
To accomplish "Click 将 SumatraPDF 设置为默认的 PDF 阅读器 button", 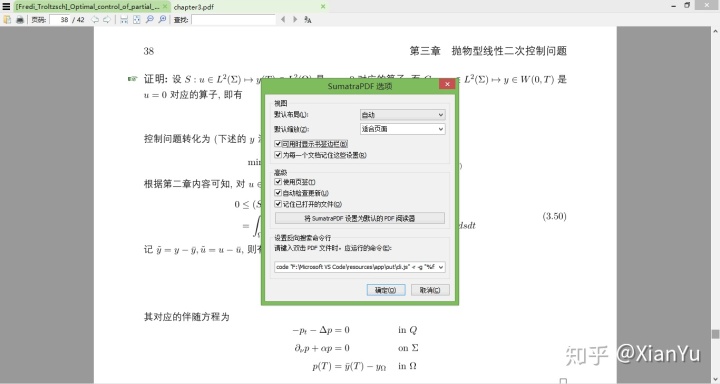I will [360, 218].
